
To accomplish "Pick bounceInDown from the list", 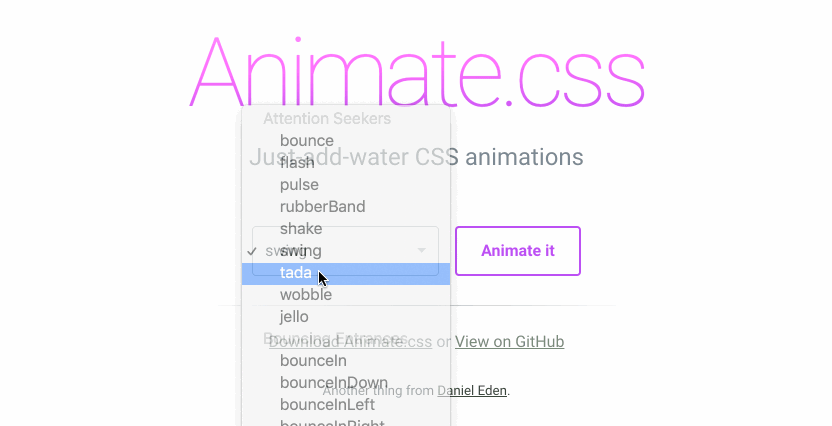I will 333,382.
